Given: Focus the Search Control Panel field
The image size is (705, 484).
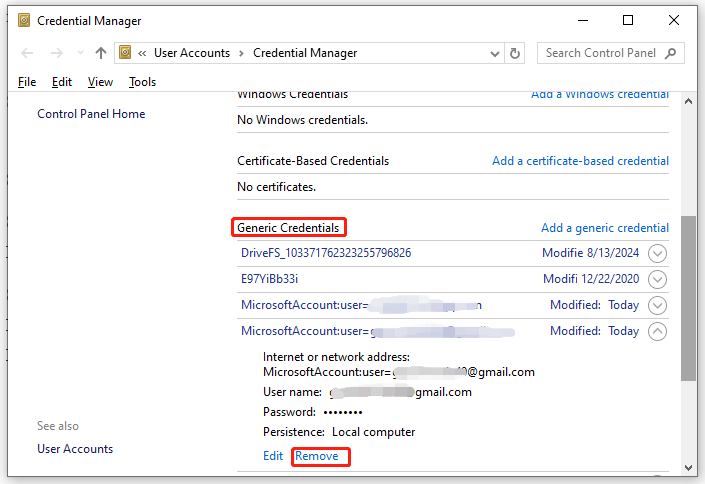Looking at the screenshot, I should coord(611,53).
